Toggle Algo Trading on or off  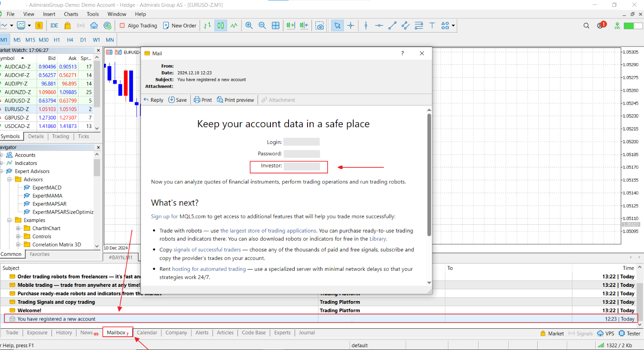[138, 26]
